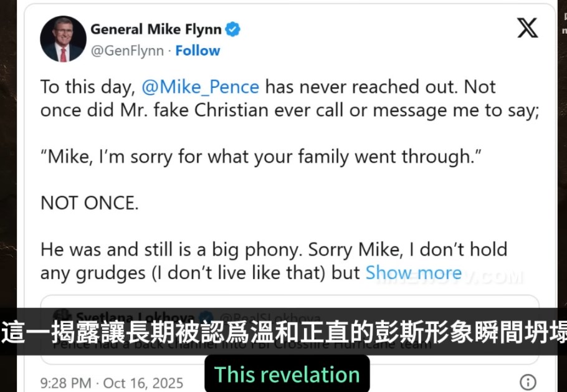Click the "He was and still is" paragraph
The image size is (567, 392).
(274, 249)
